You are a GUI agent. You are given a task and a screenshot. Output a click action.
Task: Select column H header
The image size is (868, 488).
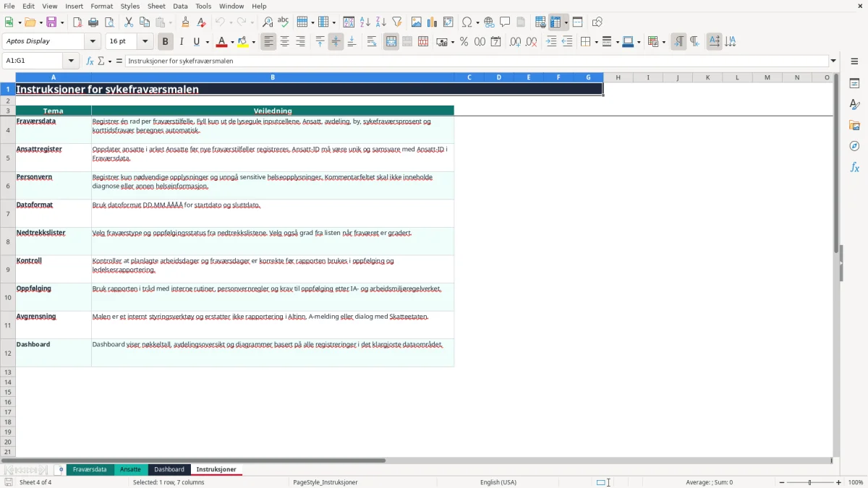(618, 77)
